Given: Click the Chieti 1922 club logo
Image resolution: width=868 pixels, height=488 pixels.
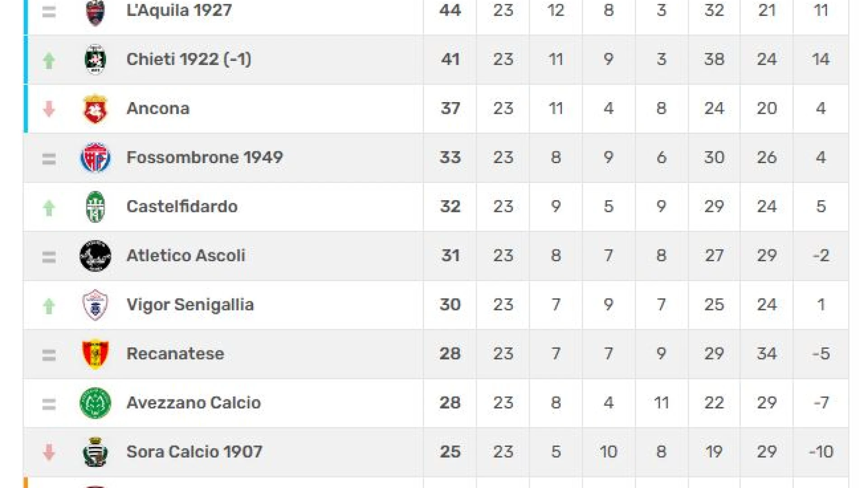Looking at the screenshot, I should pyautogui.click(x=95, y=59).
